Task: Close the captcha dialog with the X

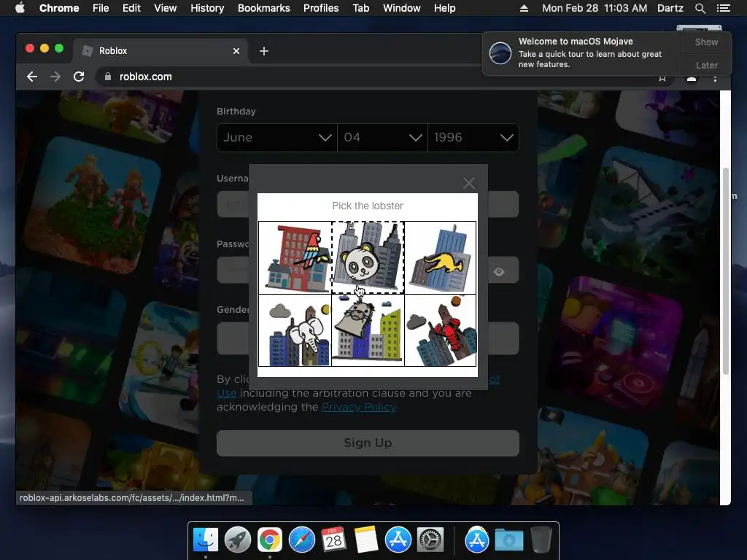Action: (x=469, y=183)
